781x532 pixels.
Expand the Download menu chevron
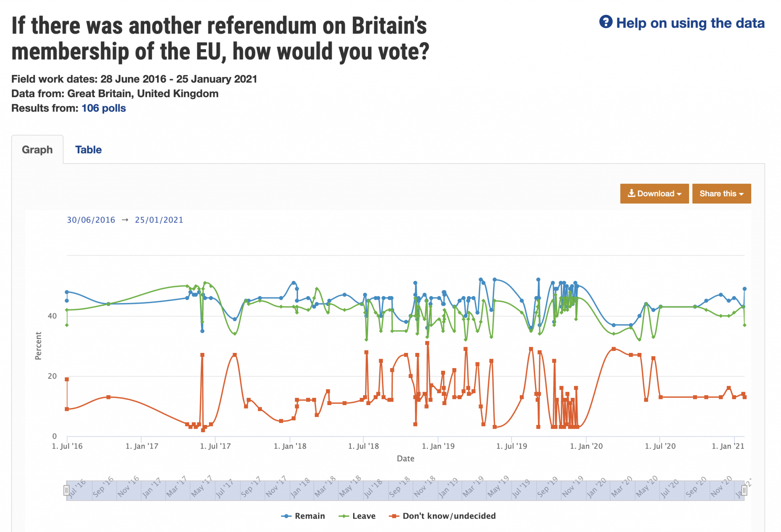pos(680,194)
